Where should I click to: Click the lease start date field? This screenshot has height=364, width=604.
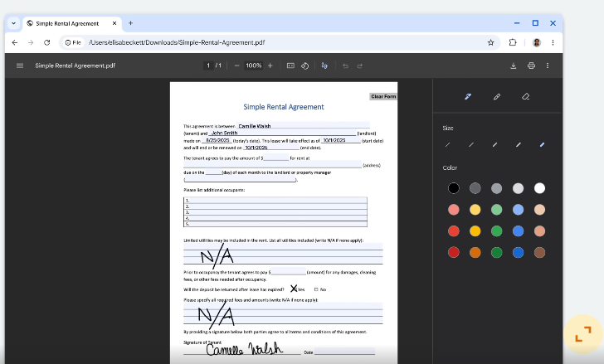click(340, 140)
